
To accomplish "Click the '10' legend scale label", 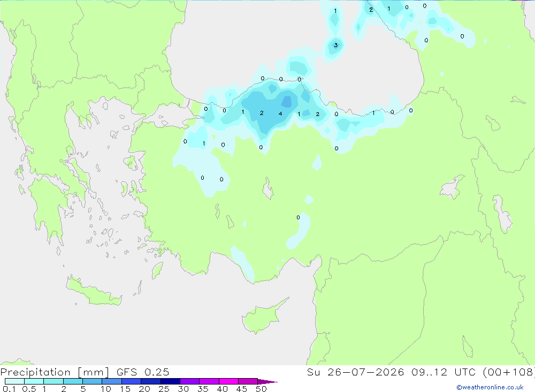I will 106,389.
